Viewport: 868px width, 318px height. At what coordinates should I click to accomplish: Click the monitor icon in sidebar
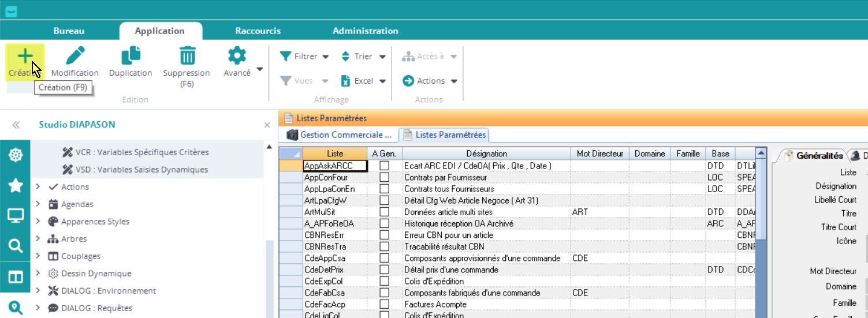(15, 216)
